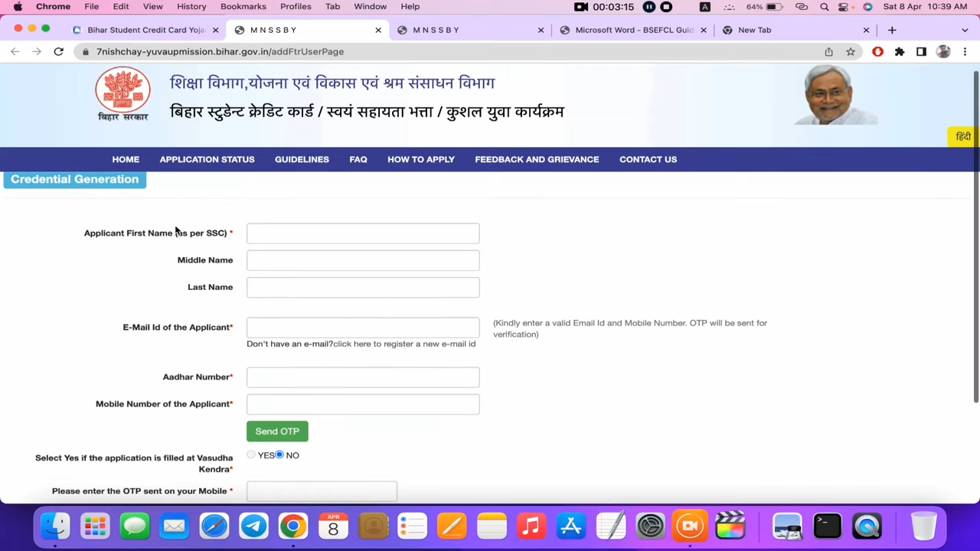Pause the screen recording in the menu bar
Viewport: 980px width, 551px height.
[648, 8]
